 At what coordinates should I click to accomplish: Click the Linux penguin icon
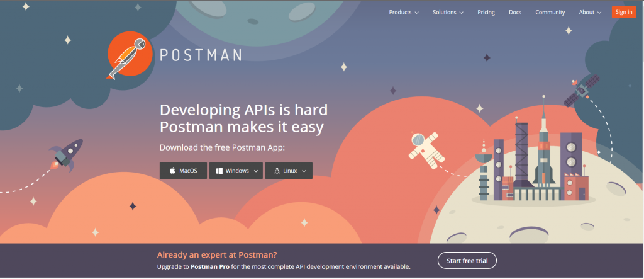pyautogui.click(x=277, y=171)
